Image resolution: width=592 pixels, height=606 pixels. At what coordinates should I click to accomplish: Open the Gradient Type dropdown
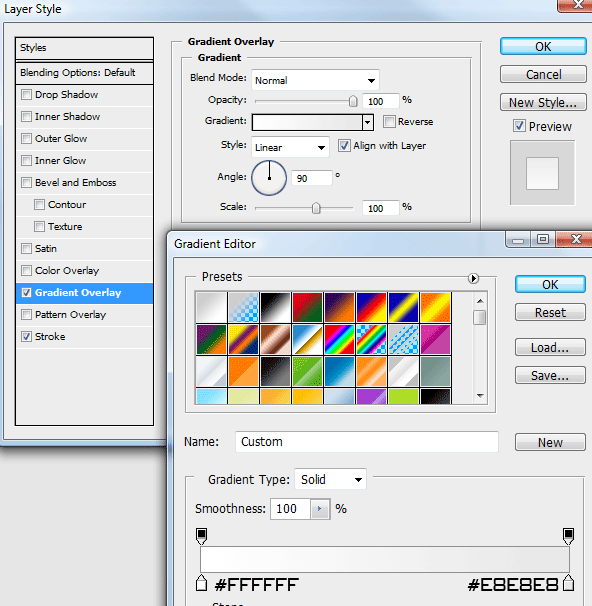[x=330, y=480]
